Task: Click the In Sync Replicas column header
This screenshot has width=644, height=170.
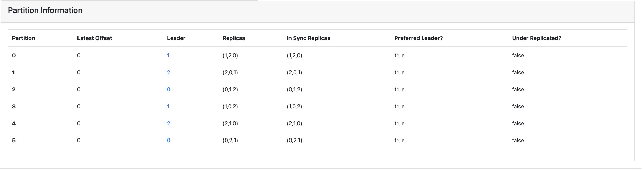Action: pos(308,38)
